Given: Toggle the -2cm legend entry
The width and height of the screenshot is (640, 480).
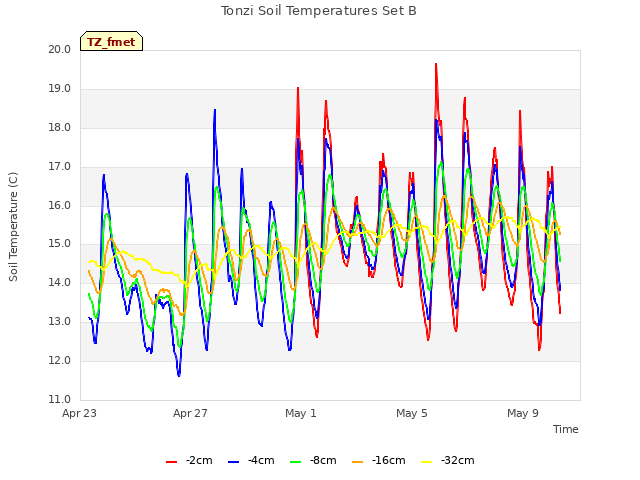Looking at the screenshot, I should [189, 461].
